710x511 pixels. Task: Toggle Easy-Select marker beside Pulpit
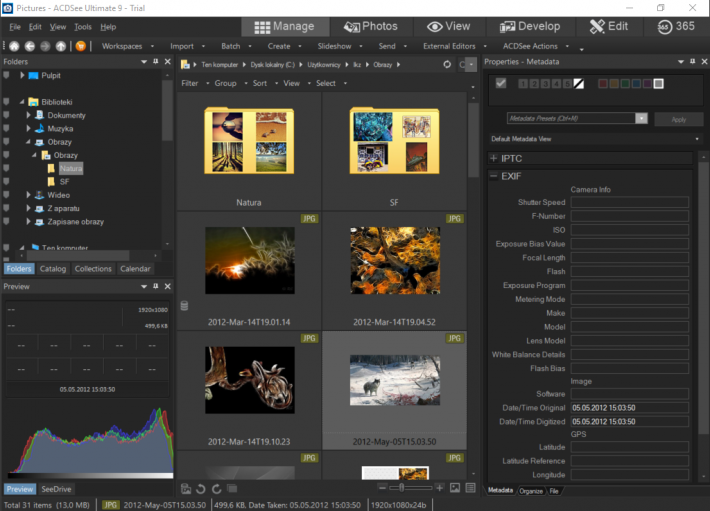pyautogui.click(x=6, y=76)
